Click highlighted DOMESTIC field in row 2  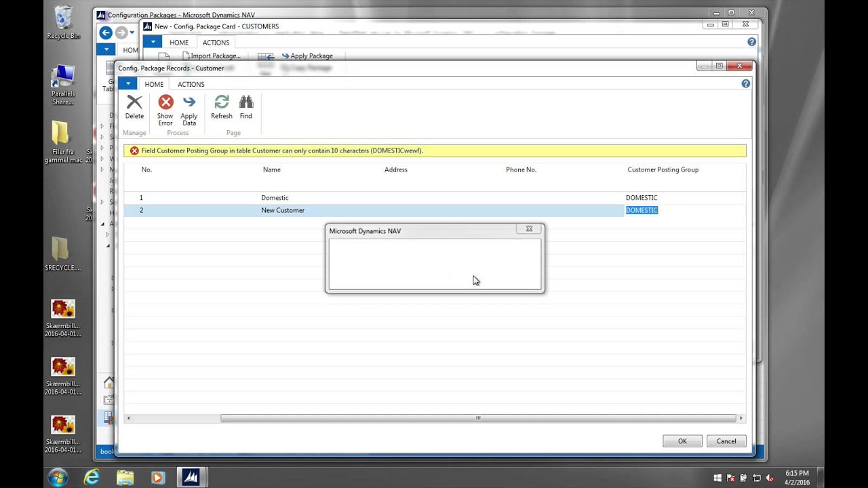tap(642, 210)
